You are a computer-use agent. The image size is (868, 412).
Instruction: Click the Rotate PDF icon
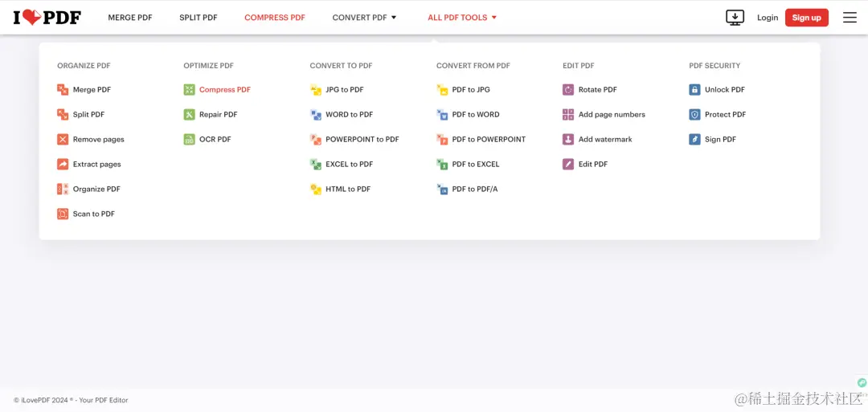568,90
